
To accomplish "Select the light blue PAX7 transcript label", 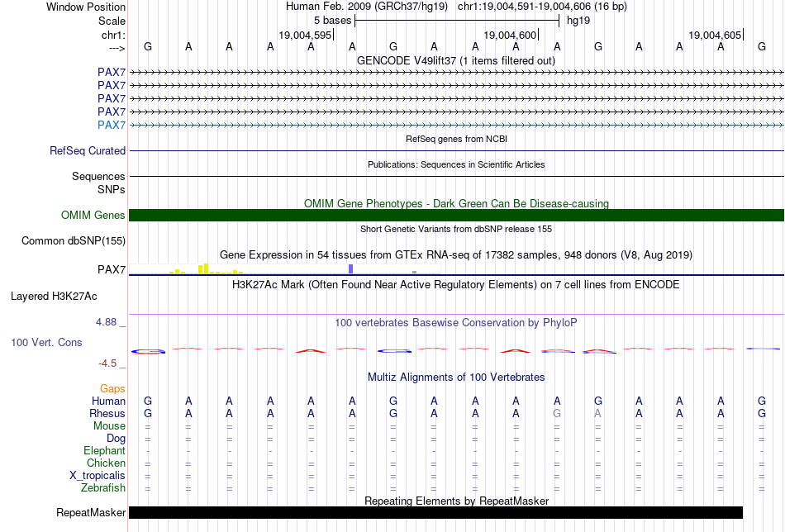I will pos(112,125).
